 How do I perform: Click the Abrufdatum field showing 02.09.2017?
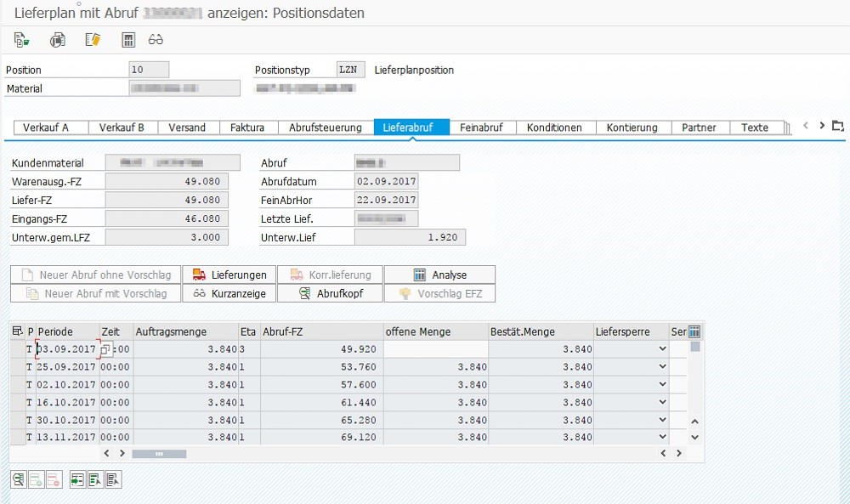386,182
